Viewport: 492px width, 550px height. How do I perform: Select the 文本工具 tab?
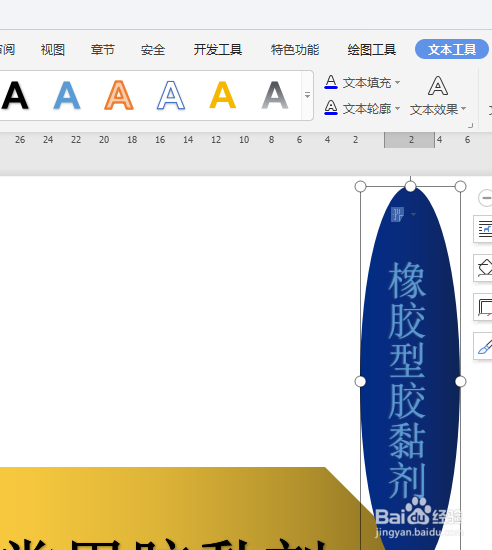(452, 49)
